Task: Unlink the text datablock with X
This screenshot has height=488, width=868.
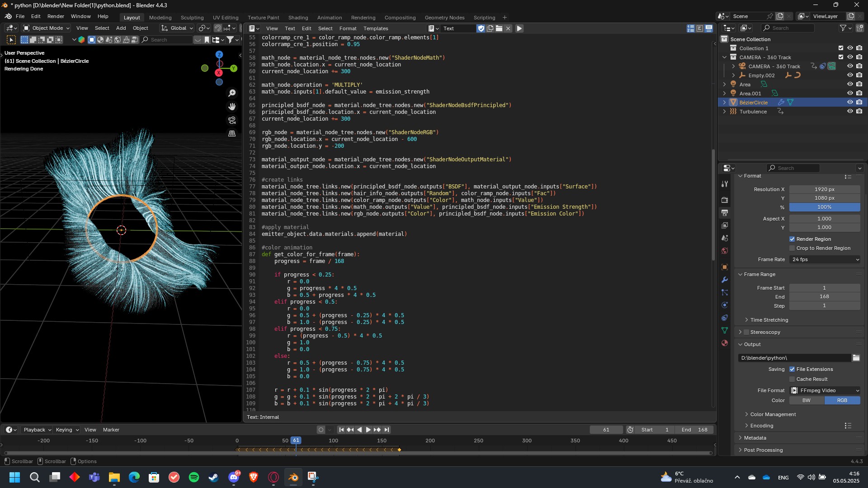Action: pos(508,28)
